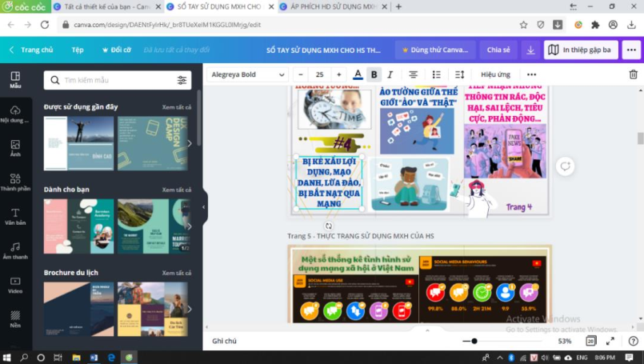Open page grid view icon
The width and height of the screenshot is (644, 364).
(590, 341)
